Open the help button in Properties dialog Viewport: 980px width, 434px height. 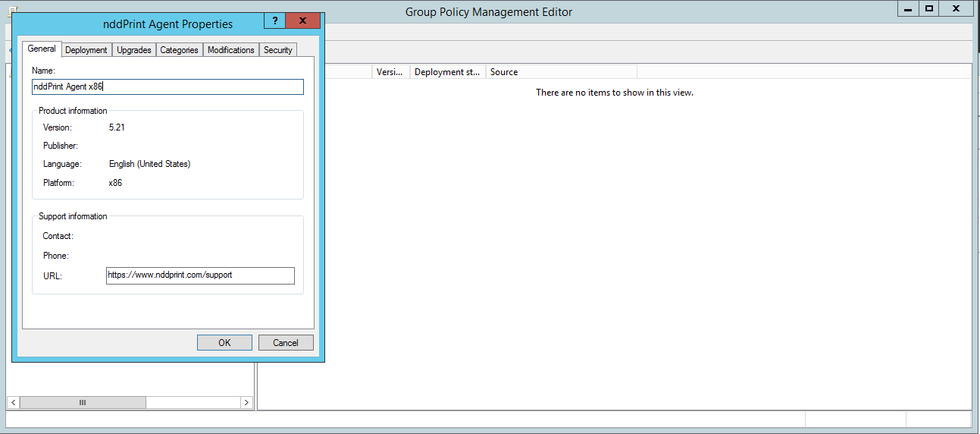[274, 21]
